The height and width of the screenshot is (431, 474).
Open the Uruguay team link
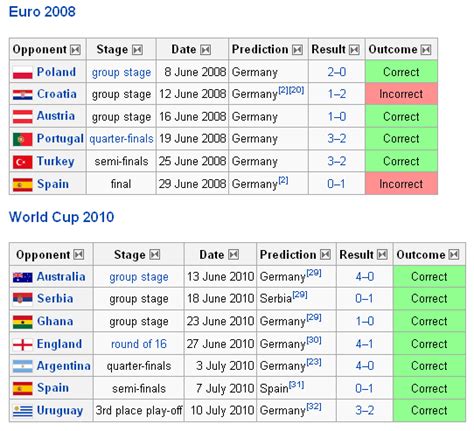tap(60, 411)
